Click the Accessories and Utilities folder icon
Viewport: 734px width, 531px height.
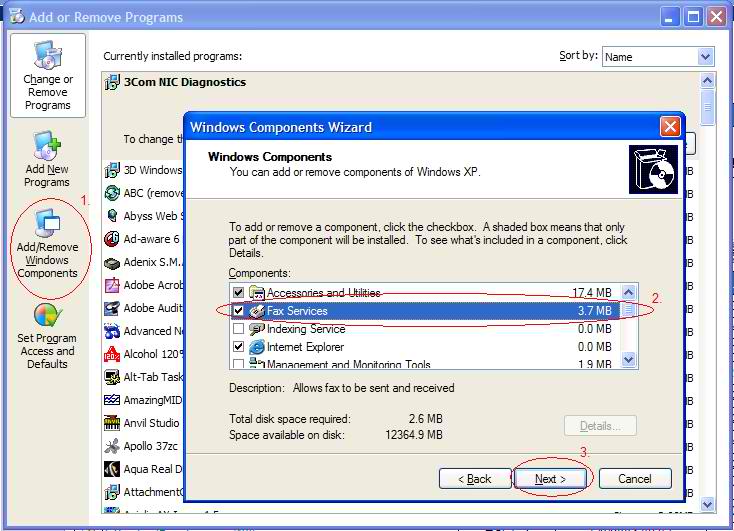[257, 293]
